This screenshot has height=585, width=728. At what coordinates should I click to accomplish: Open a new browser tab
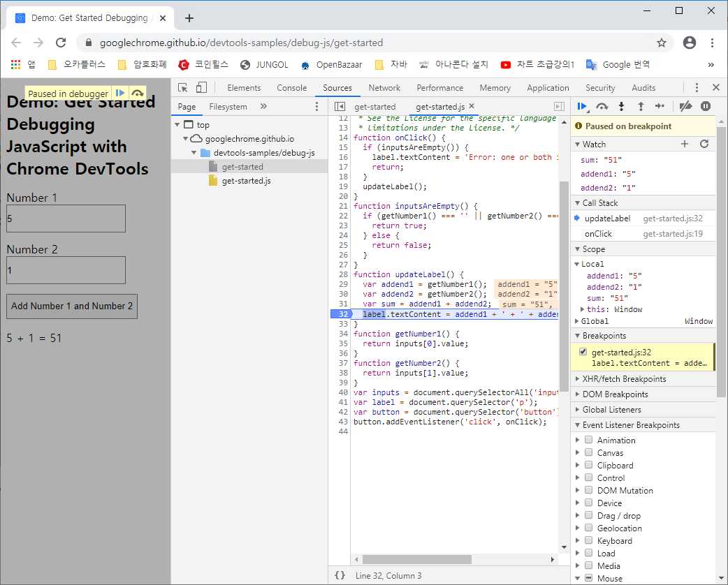(189, 18)
